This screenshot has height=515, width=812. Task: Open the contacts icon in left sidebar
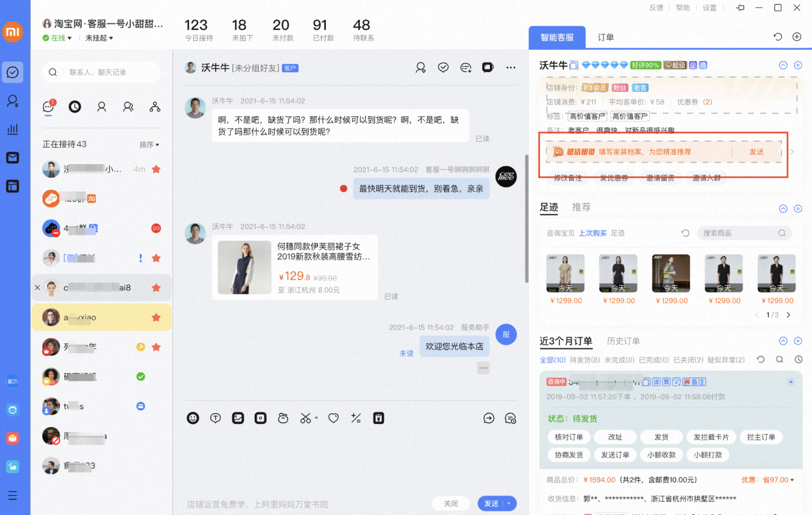(13, 101)
